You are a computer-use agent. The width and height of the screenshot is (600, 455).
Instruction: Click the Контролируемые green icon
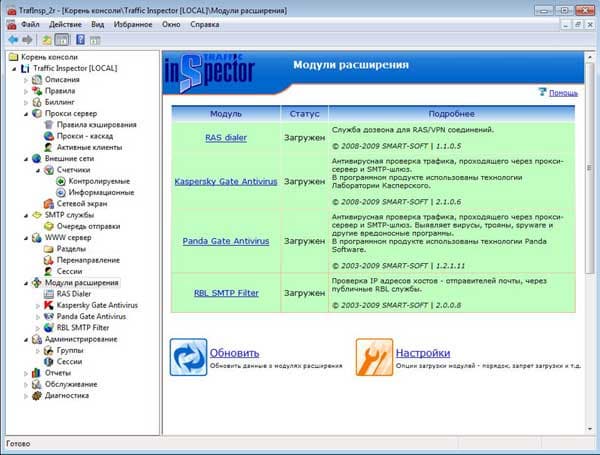pyautogui.click(x=61, y=181)
